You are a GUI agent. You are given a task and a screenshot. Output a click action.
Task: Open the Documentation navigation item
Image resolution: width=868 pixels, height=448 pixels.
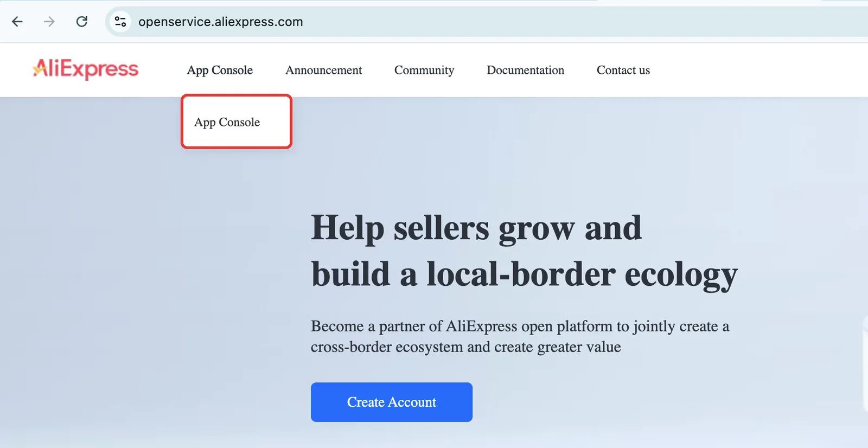tap(526, 70)
